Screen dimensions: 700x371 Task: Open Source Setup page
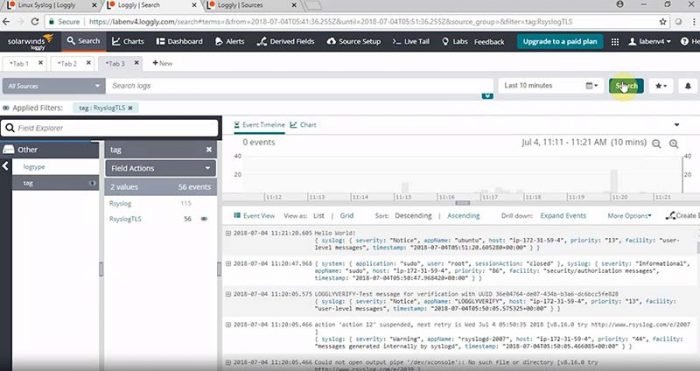(354, 42)
